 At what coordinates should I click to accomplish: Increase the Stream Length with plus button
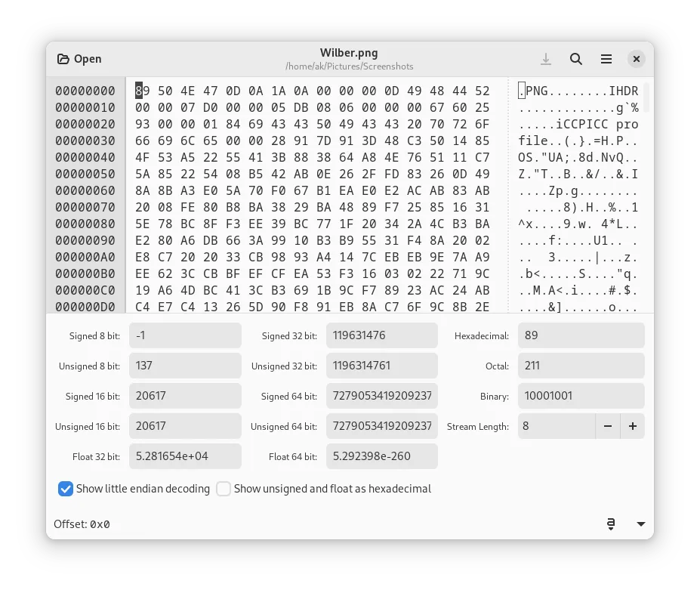(x=633, y=426)
